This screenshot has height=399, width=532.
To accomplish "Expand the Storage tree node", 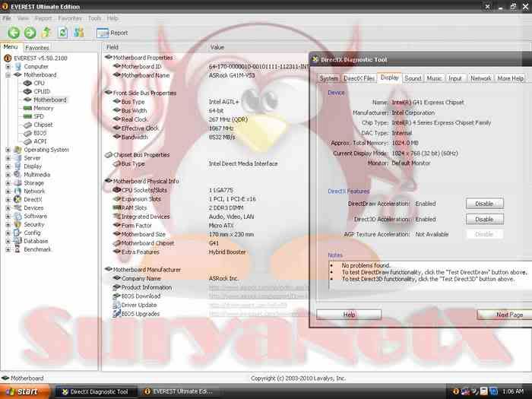I will pos(8,183).
